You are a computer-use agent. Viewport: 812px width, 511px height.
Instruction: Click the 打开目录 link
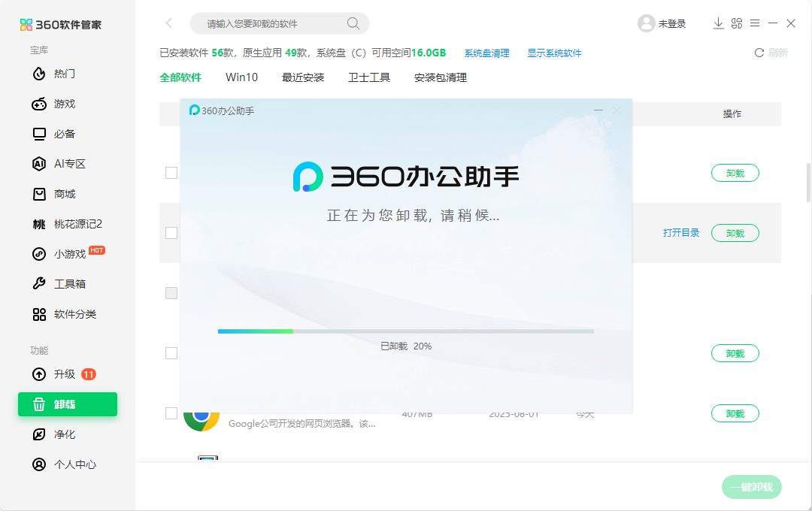(680, 233)
